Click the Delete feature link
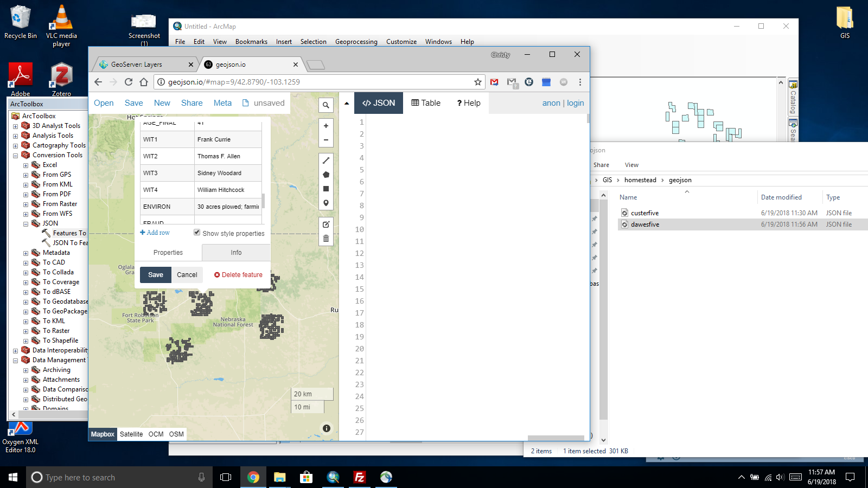Image resolution: width=868 pixels, height=488 pixels. (x=238, y=275)
